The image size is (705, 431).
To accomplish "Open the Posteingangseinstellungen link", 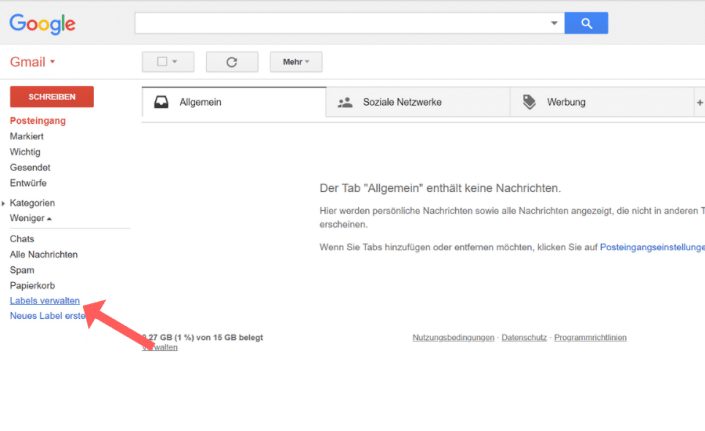I will pos(652,246).
